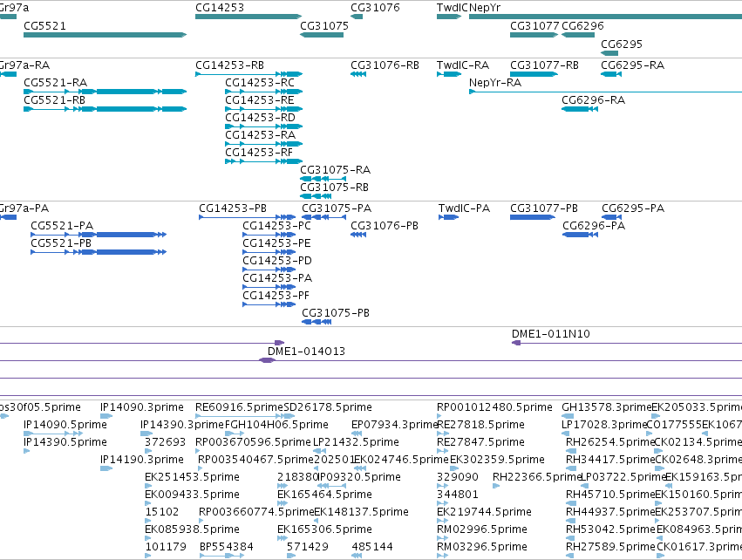Select the IP14090.5prime EST label
742x560 pixels.
(x=65, y=425)
